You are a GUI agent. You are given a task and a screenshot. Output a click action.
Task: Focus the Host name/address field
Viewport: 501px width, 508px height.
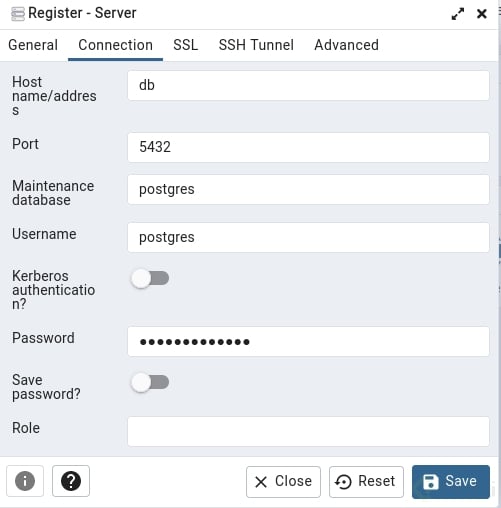[308, 85]
